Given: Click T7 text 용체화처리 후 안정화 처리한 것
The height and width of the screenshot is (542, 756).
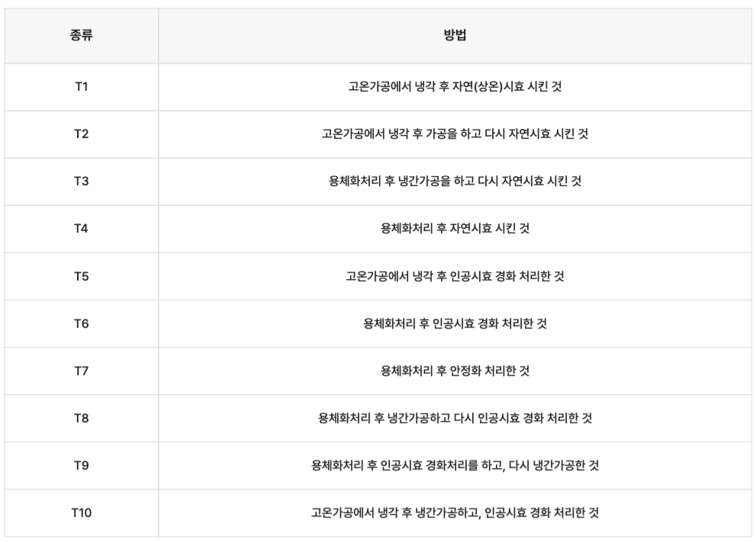Looking at the screenshot, I should pos(455,370).
